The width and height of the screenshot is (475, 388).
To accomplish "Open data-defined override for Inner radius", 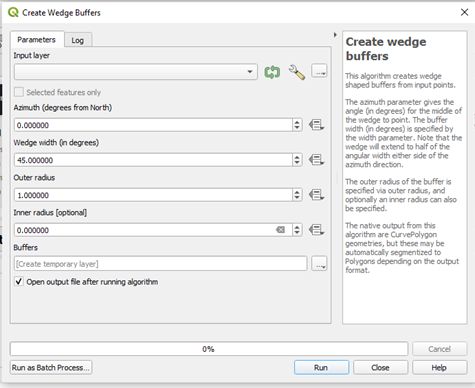I will pyautogui.click(x=316, y=230).
